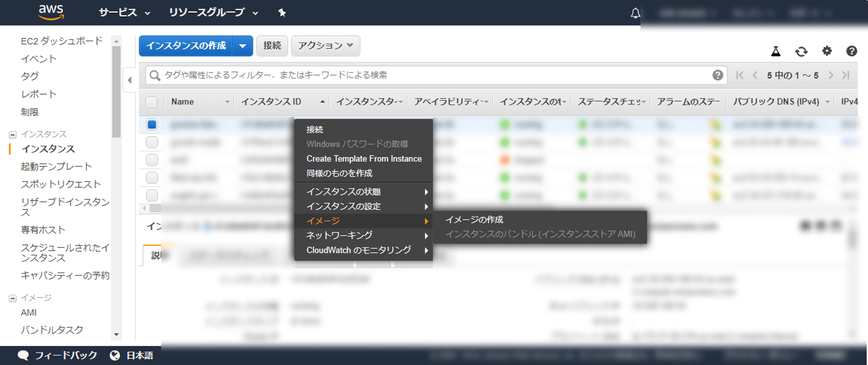Check the fifth instance row checkbox
Image resolution: width=868 pixels, height=365 pixels.
(152, 195)
